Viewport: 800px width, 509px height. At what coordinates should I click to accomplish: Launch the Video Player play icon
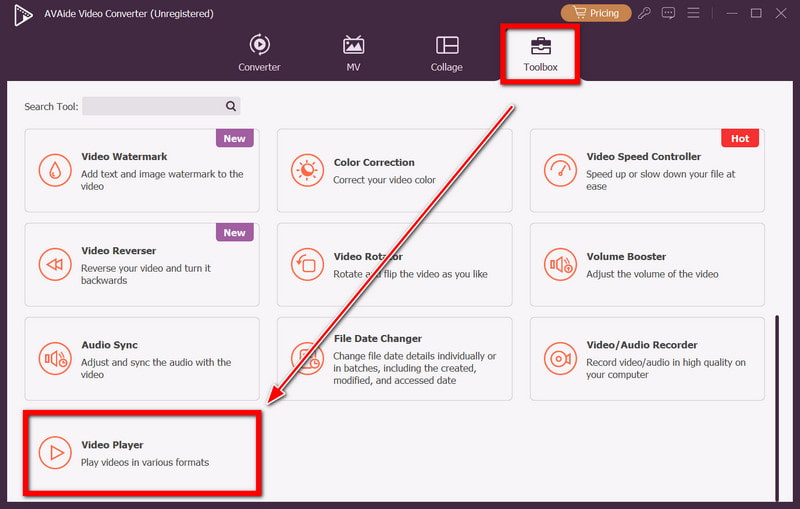click(55, 453)
